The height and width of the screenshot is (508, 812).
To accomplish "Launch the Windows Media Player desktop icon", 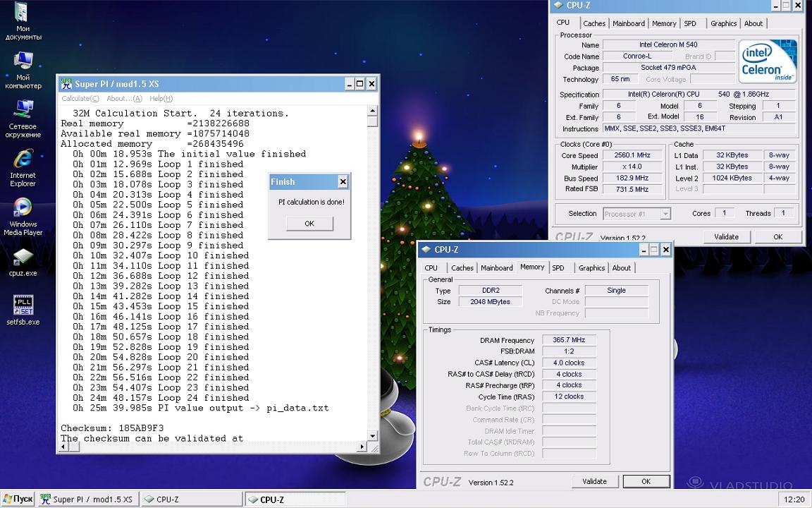I will coord(23,217).
